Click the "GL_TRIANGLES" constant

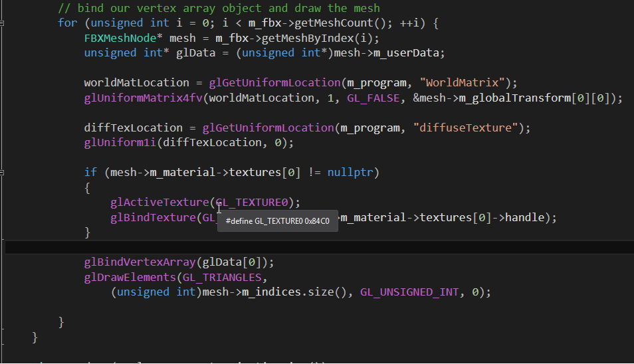coord(222,278)
